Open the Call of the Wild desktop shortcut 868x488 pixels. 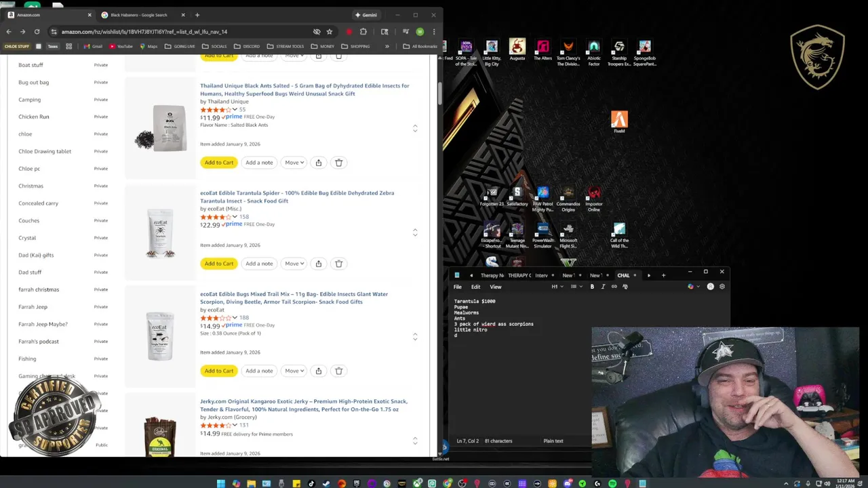click(619, 235)
